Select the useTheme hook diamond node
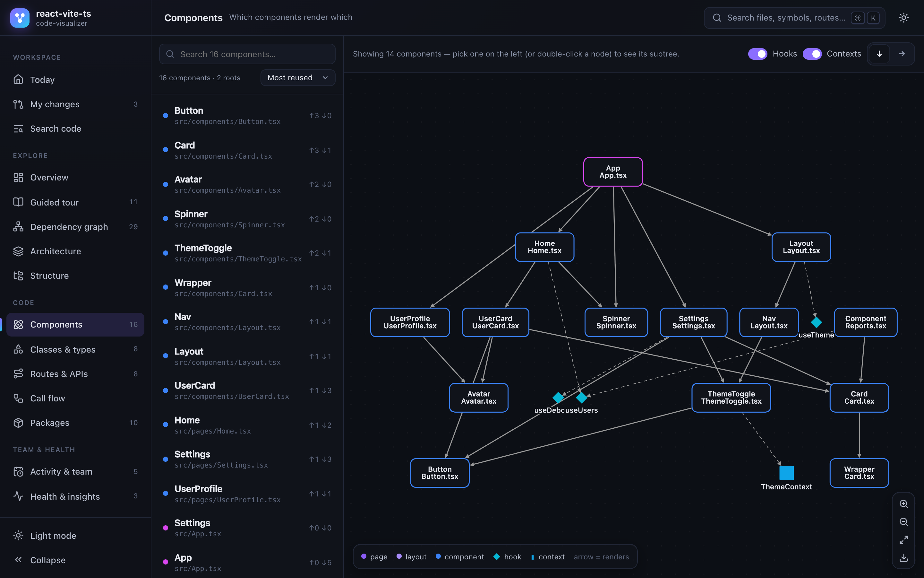924x578 pixels. pyautogui.click(x=816, y=322)
